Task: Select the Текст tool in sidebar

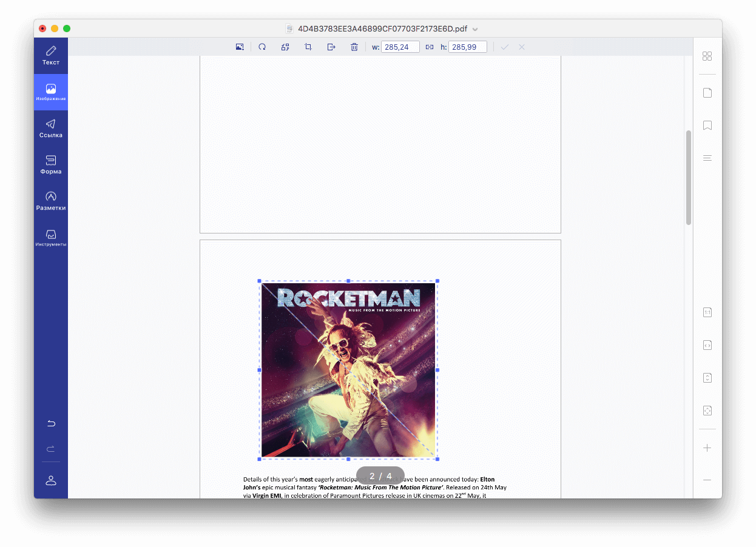Action: [51, 55]
